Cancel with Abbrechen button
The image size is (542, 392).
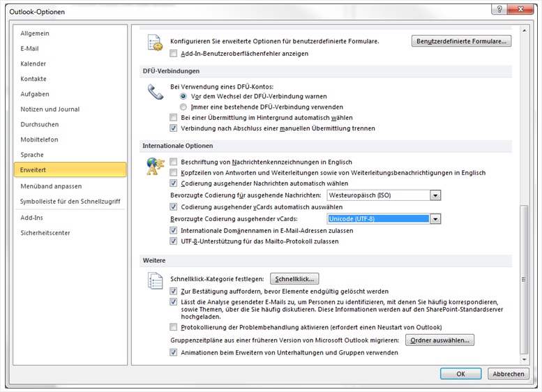508,374
